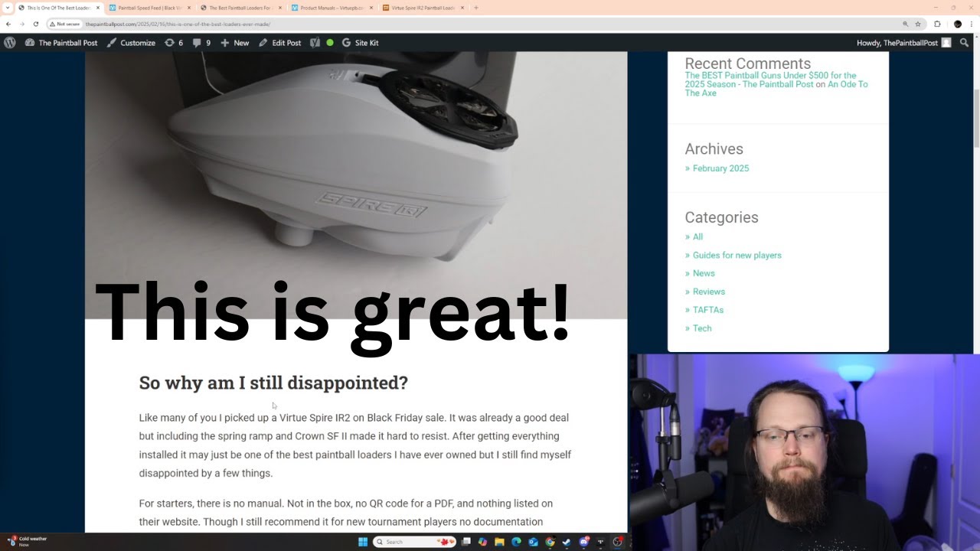Open the Reviews category link
Screen dimensions: 980x551
point(709,292)
